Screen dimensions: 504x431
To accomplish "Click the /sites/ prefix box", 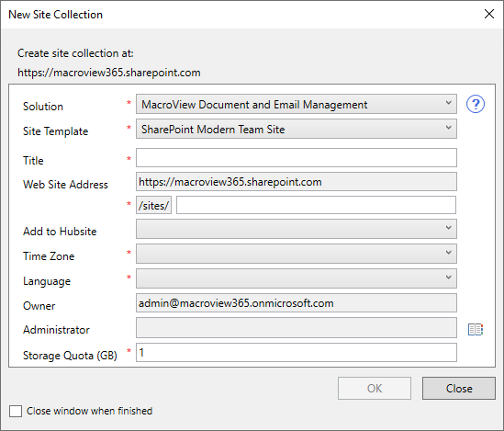I will point(153,205).
